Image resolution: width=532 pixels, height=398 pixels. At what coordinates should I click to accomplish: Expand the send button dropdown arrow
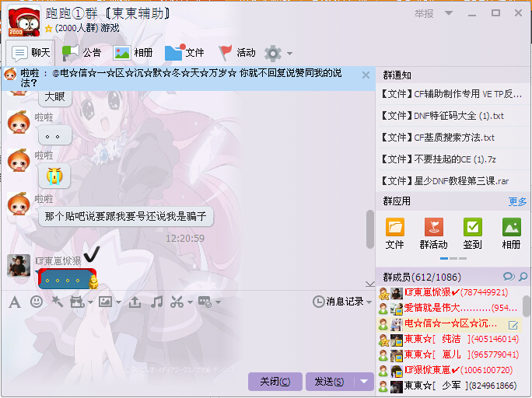(364, 382)
